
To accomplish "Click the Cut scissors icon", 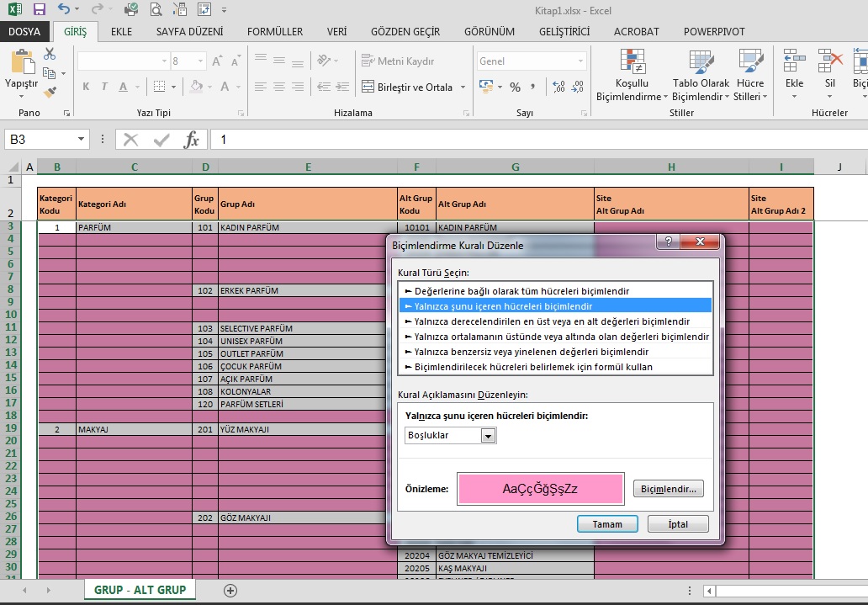I will [50, 54].
